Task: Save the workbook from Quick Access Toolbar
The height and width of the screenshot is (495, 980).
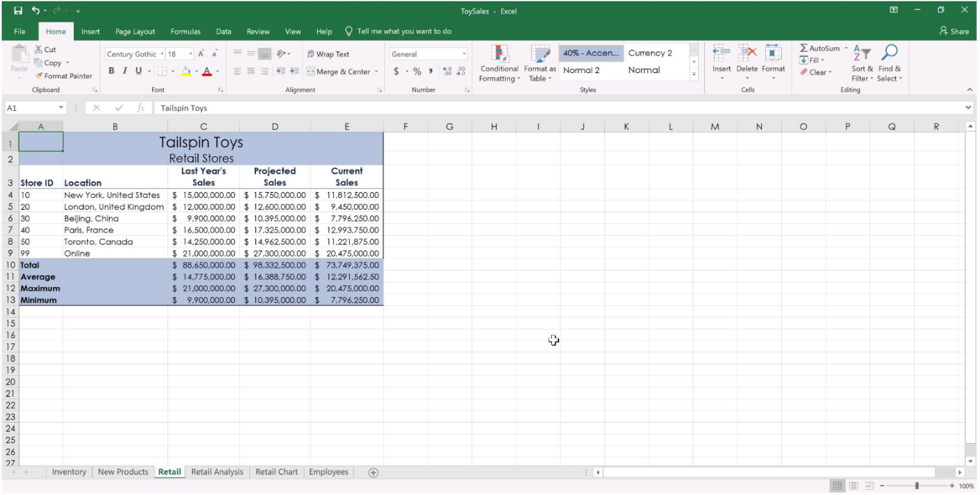Action: 18,11
